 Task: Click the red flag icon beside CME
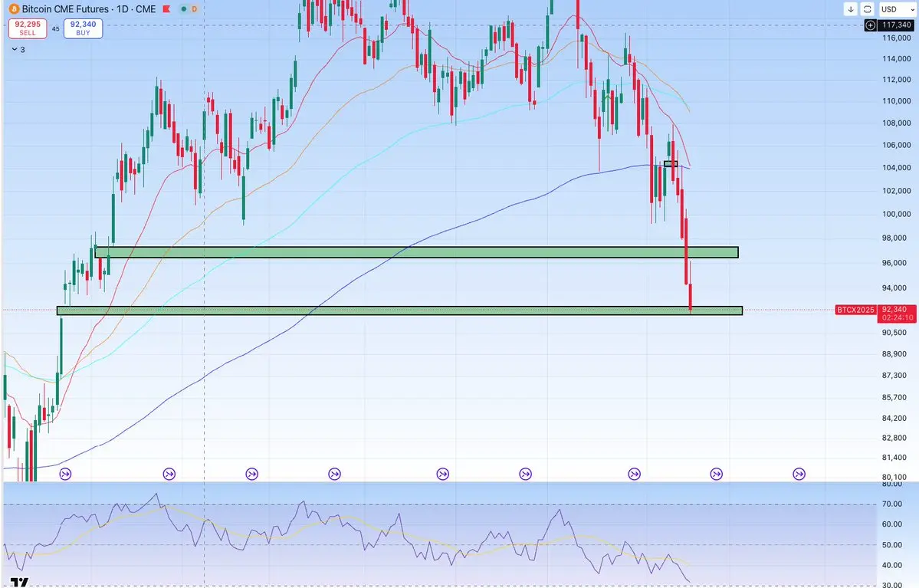(x=167, y=8)
